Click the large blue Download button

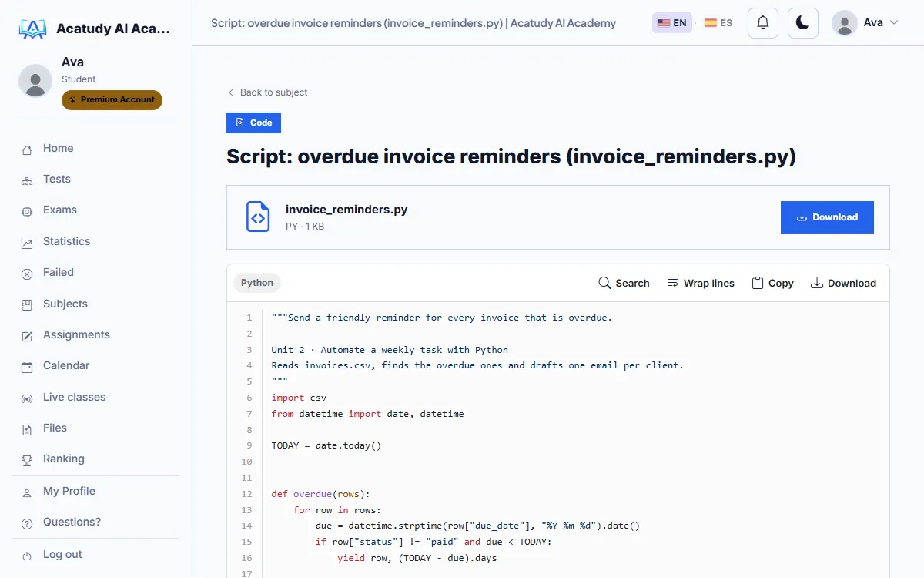click(x=827, y=217)
